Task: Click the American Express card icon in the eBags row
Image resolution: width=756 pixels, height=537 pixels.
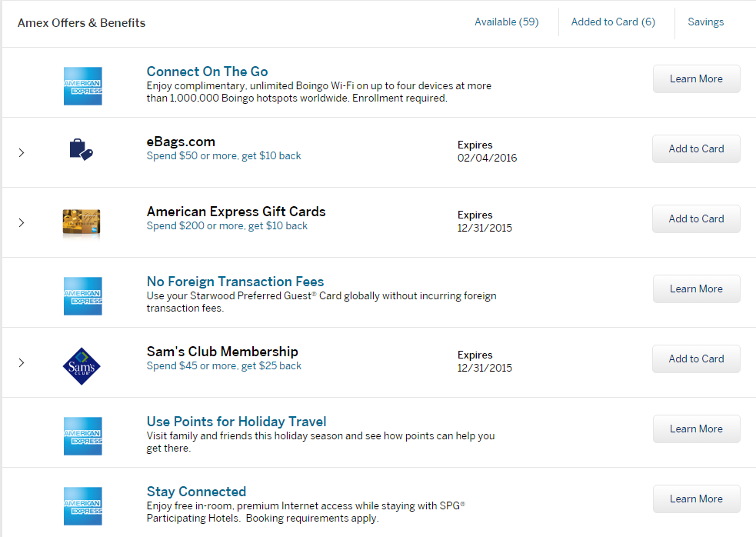Action: (x=82, y=152)
